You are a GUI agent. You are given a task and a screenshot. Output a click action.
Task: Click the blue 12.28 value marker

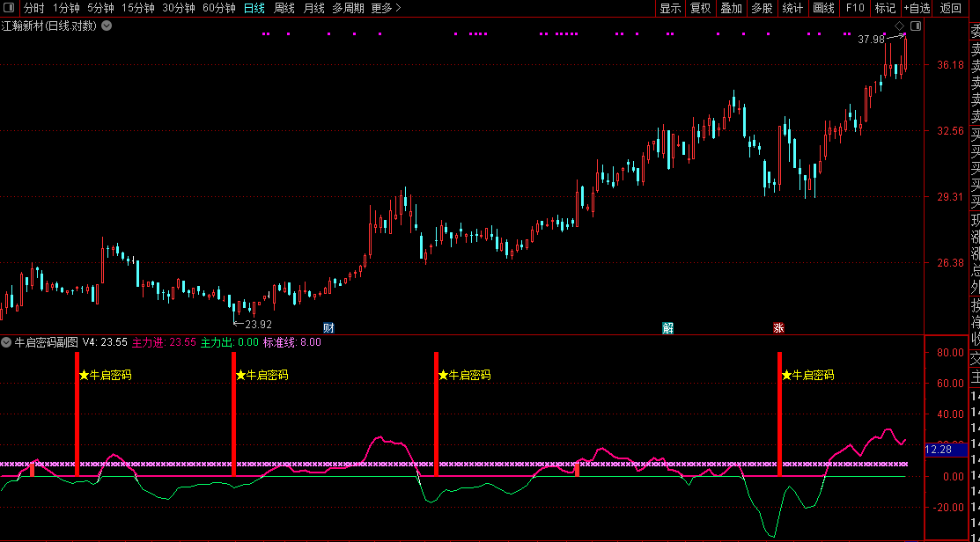tap(940, 450)
